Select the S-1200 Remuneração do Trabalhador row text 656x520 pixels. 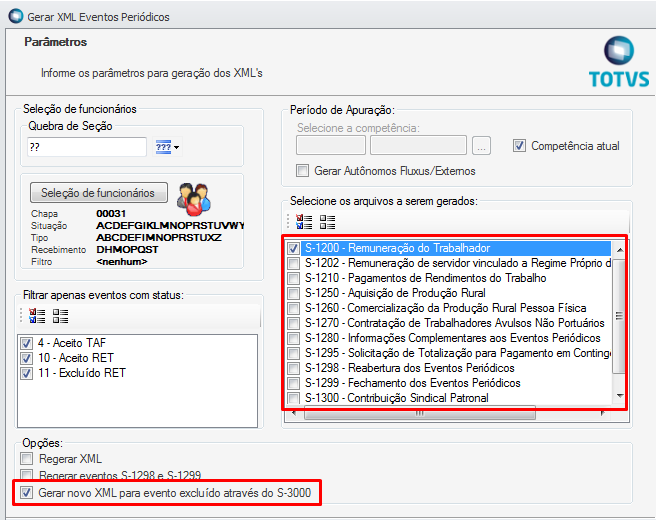(398, 248)
